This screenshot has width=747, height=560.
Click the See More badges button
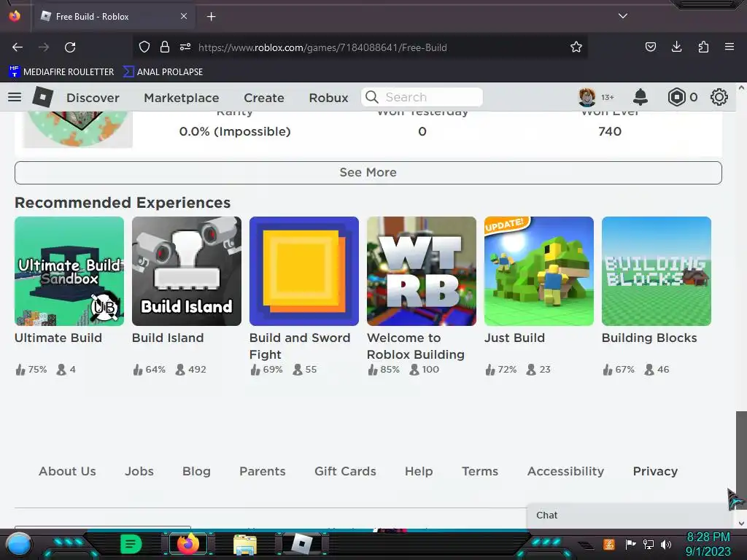click(368, 172)
